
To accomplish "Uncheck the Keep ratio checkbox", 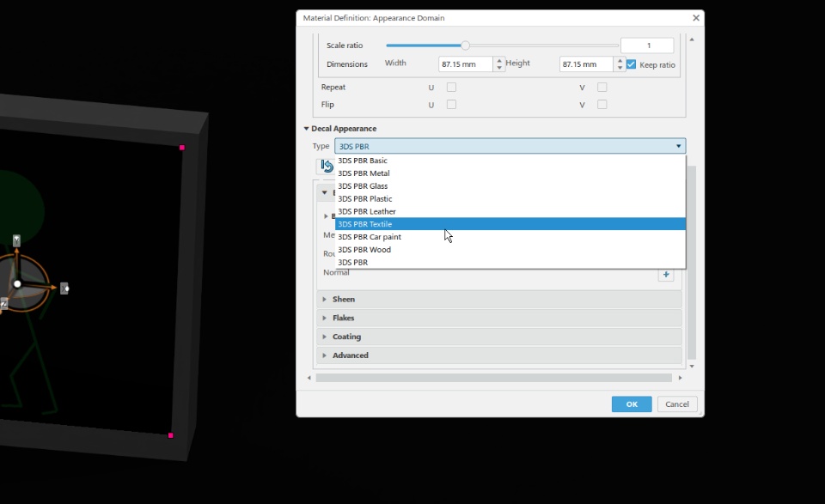I will [x=632, y=64].
